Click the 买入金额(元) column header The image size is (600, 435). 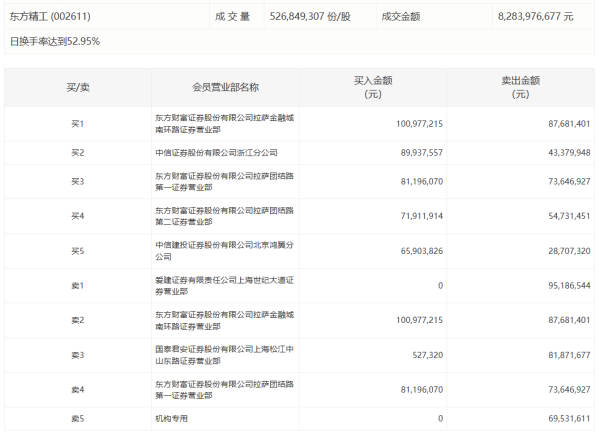click(x=373, y=87)
